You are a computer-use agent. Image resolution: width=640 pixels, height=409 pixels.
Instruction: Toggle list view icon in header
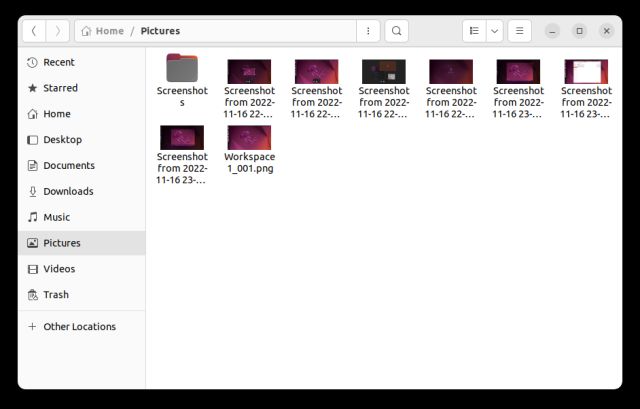[474, 31]
